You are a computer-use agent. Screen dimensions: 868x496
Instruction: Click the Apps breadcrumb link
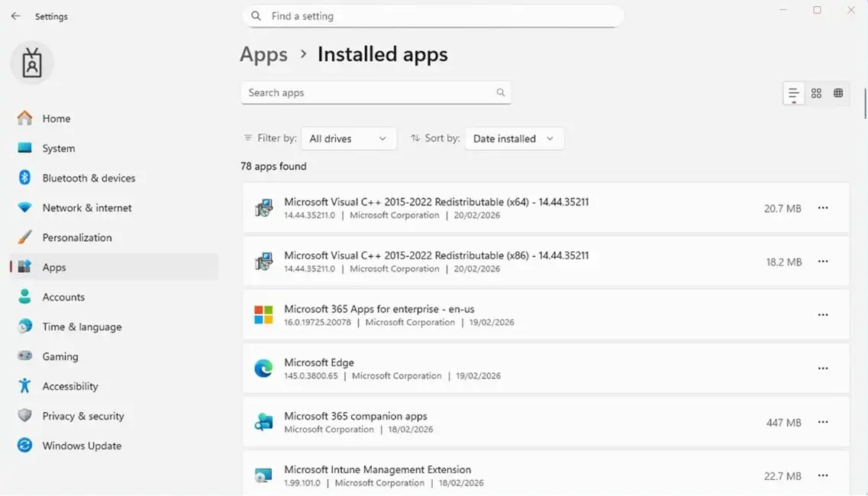click(263, 55)
